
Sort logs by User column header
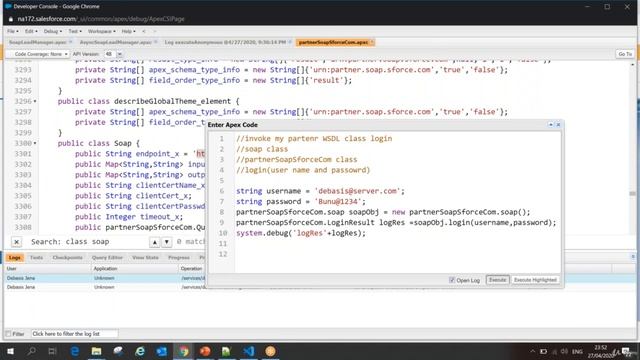click(48, 269)
